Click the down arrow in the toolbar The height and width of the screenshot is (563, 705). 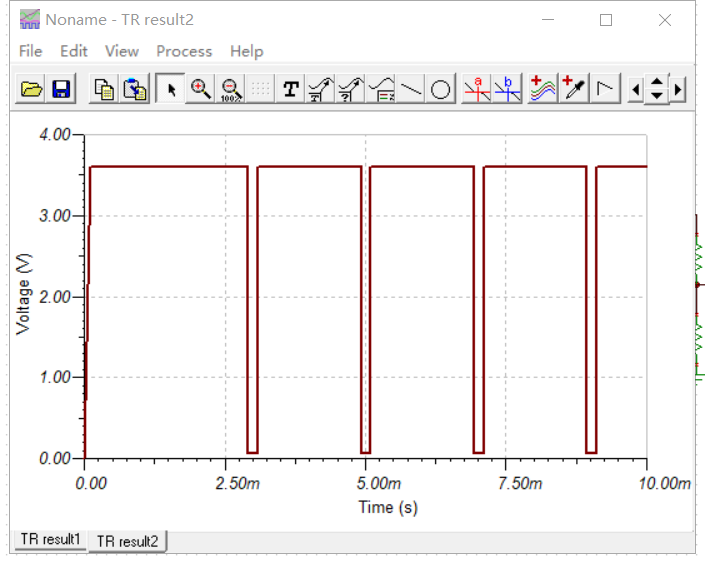coord(657,96)
